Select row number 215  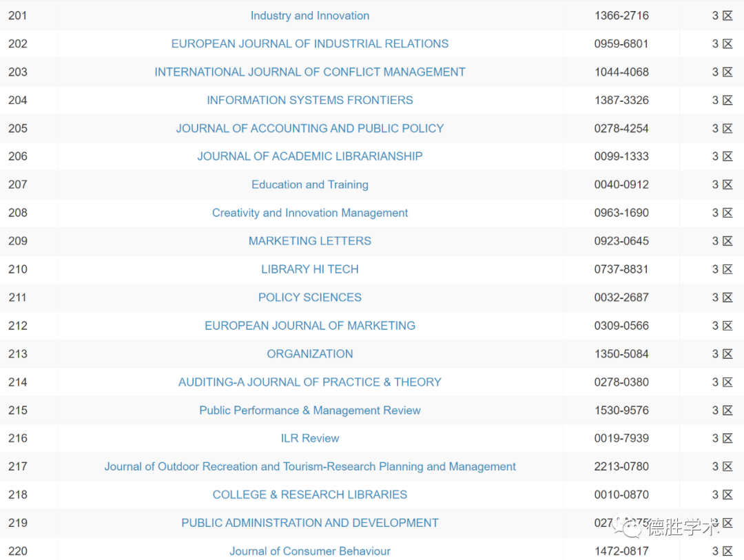(x=17, y=411)
